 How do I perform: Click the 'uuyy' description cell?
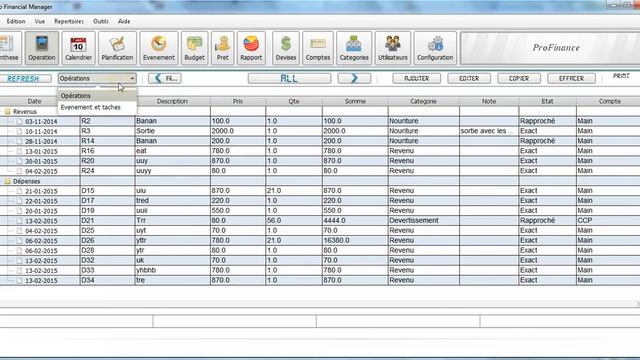[x=173, y=171]
